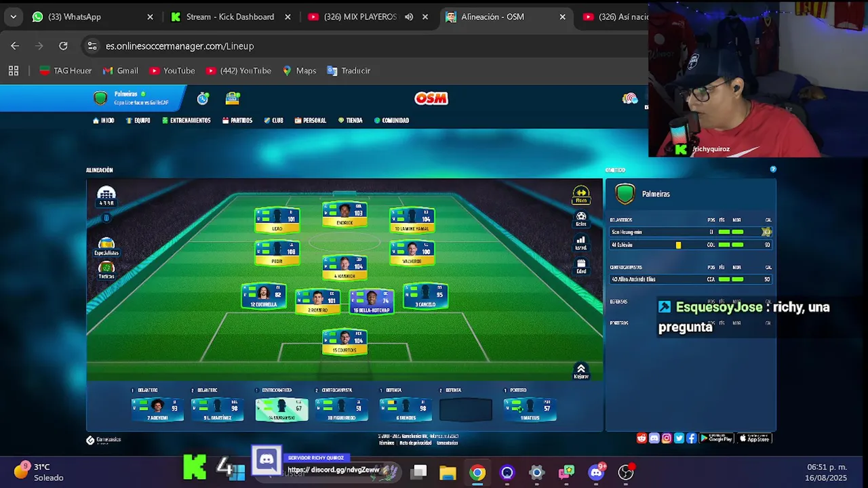
Task: Select the Endrick player card
Action: pyautogui.click(x=344, y=214)
